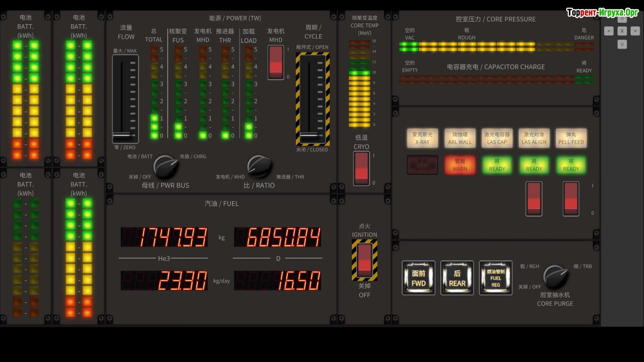Click the ABL WALL indicator light
The image size is (644, 362).
click(460, 138)
